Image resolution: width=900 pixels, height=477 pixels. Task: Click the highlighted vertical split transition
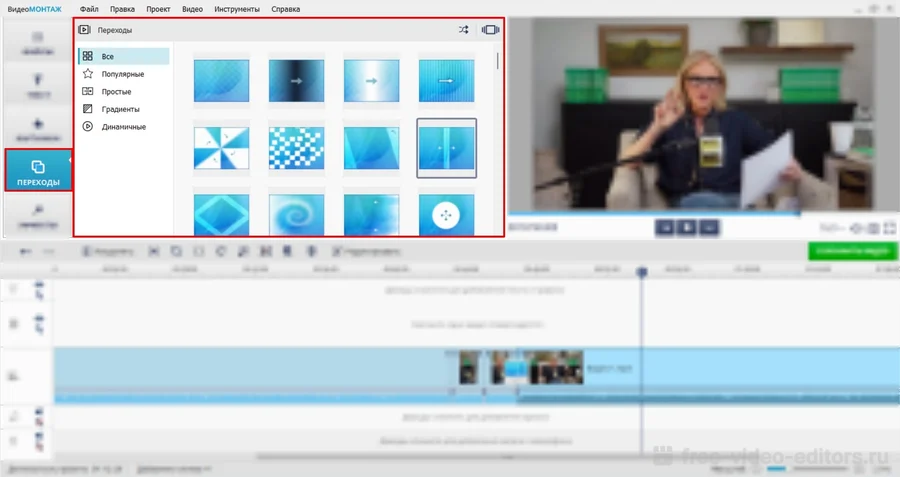coord(446,148)
